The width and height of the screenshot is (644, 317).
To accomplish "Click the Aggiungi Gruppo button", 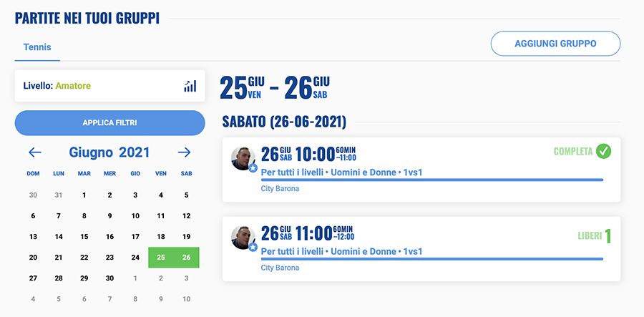I will (555, 44).
